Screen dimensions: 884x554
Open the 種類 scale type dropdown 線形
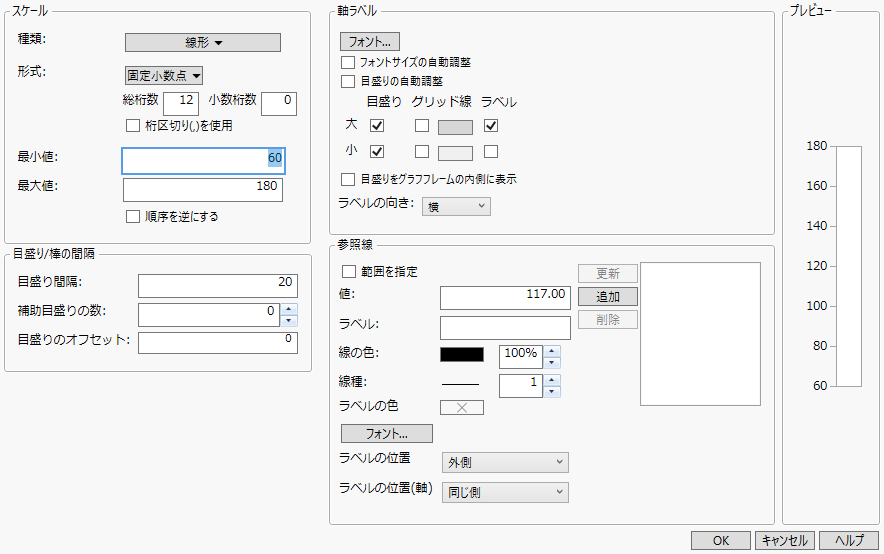(x=202, y=42)
